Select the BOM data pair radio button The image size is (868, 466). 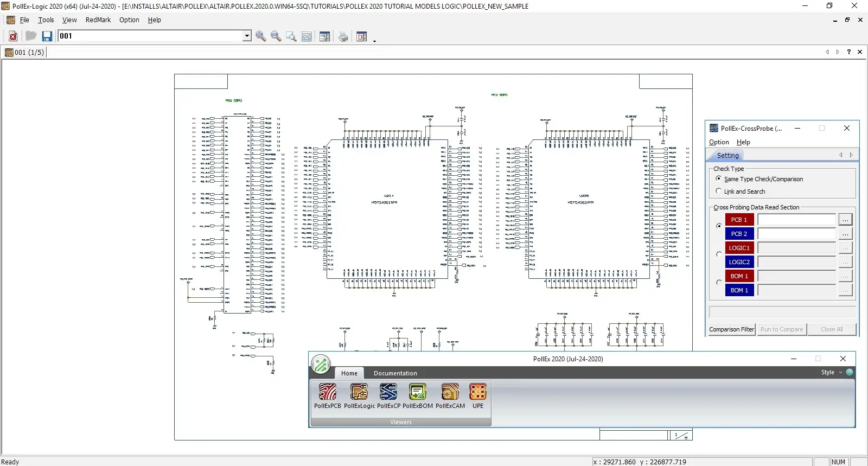point(719,283)
